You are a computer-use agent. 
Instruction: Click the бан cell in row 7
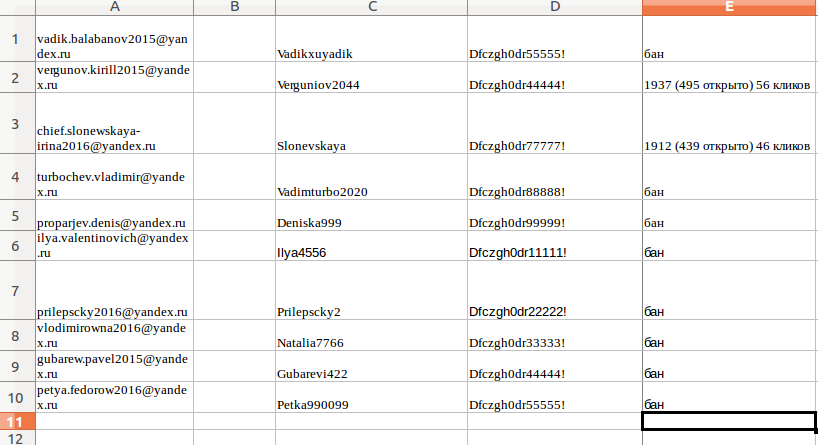coord(730,290)
